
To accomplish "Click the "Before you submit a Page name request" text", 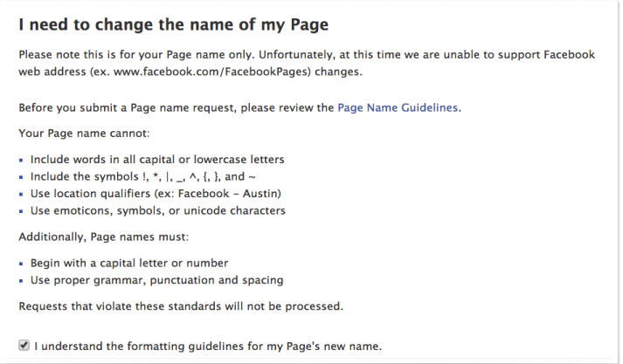I will point(177,107).
